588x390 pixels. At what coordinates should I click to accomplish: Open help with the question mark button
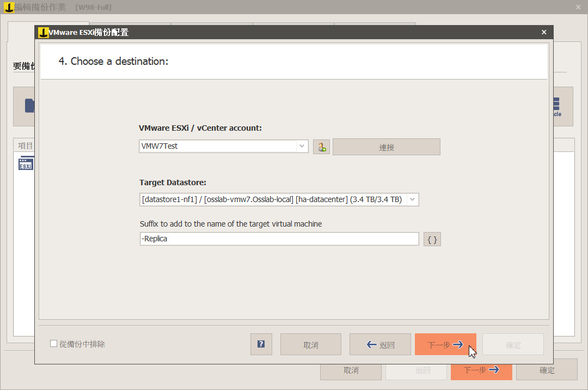(x=261, y=344)
